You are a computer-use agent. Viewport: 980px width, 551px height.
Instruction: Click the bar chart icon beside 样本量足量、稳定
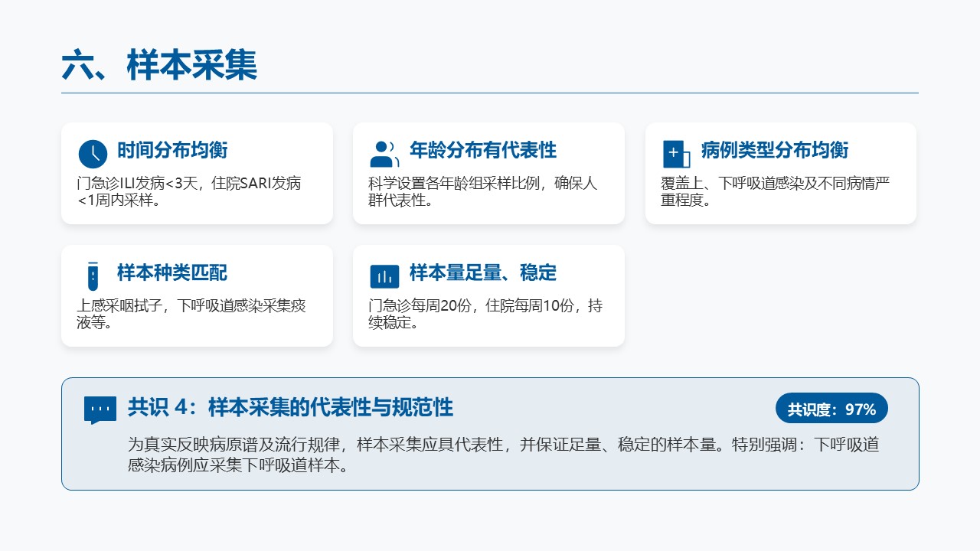384,276
